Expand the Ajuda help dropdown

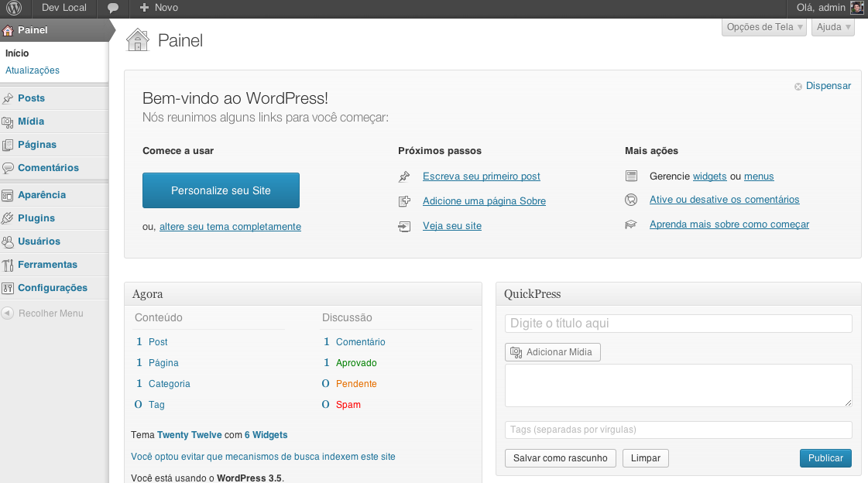(833, 27)
